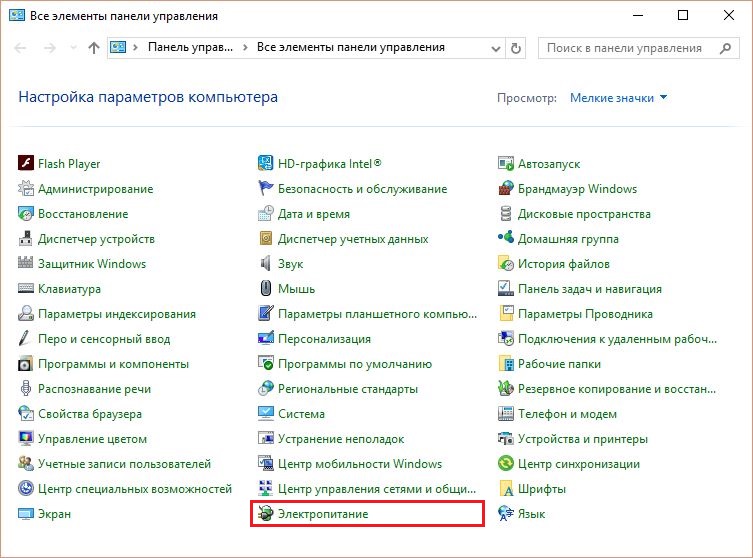Select the Панель управ... breadcrumb item
Image resolution: width=753 pixels, height=558 pixels.
pos(190,47)
